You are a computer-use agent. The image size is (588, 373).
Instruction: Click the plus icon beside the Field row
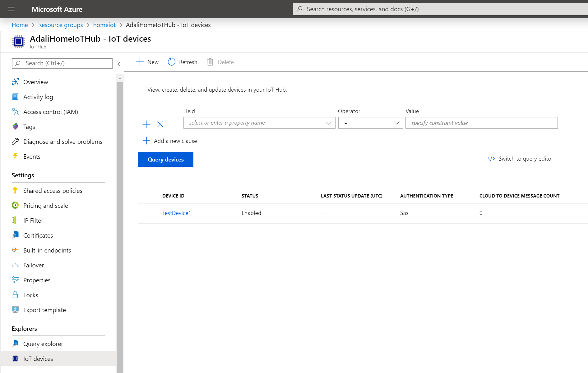tap(146, 124)
